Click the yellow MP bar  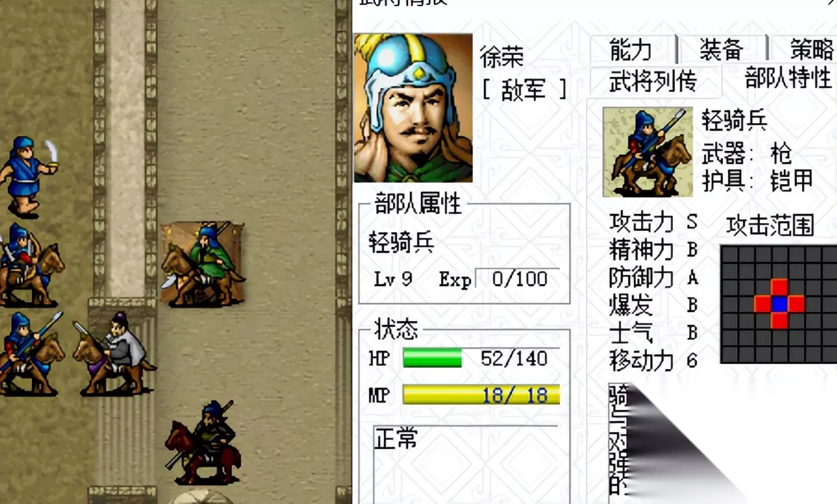pos(481,395)
